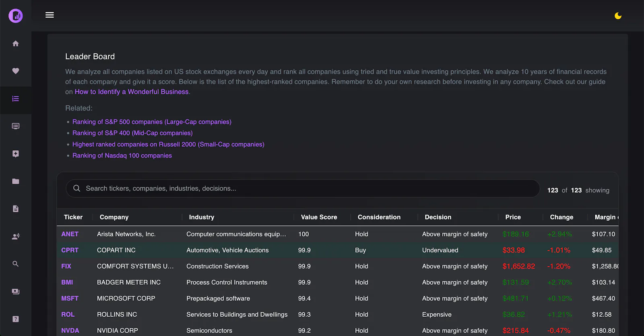Screen dimensions: 644x336
Task: Open the ROL ticker link
Action: click(x=68, y=314)
